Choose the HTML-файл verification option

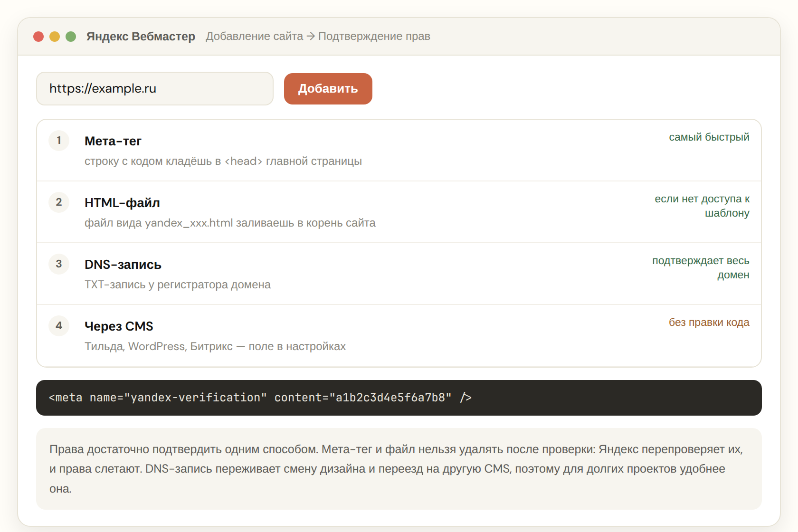tap(399, 212)
